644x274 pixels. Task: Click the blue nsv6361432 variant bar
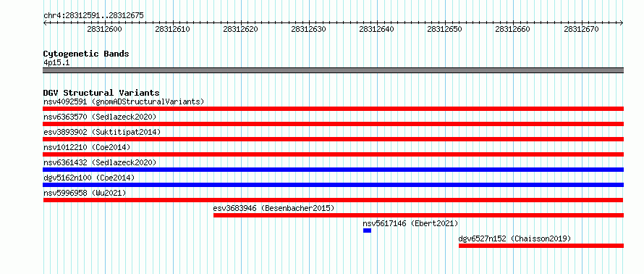[333, 170]
